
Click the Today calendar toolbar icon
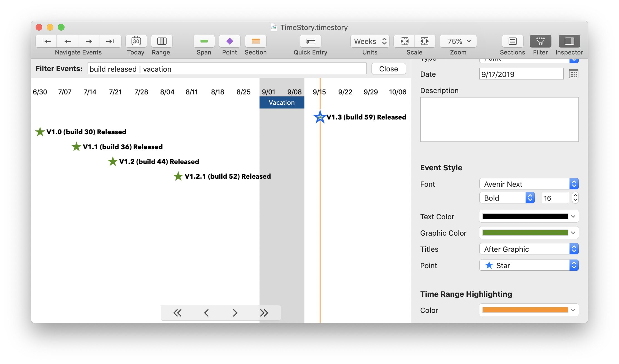point(136,41)
